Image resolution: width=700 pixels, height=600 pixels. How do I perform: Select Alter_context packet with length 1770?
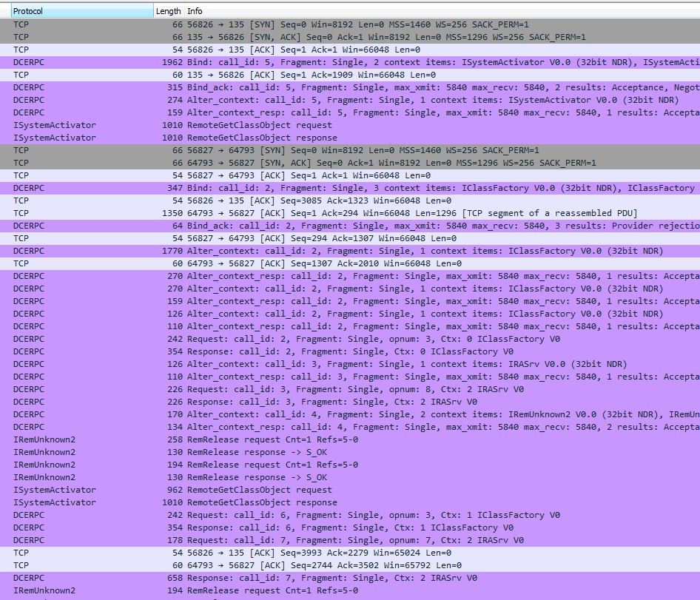350,251
